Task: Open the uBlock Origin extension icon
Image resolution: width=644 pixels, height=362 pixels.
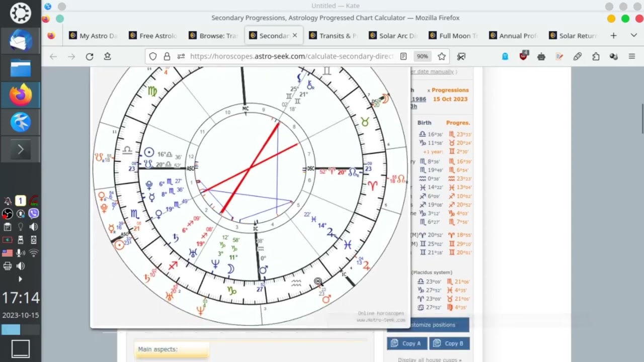Action: [x=523, y=56]
